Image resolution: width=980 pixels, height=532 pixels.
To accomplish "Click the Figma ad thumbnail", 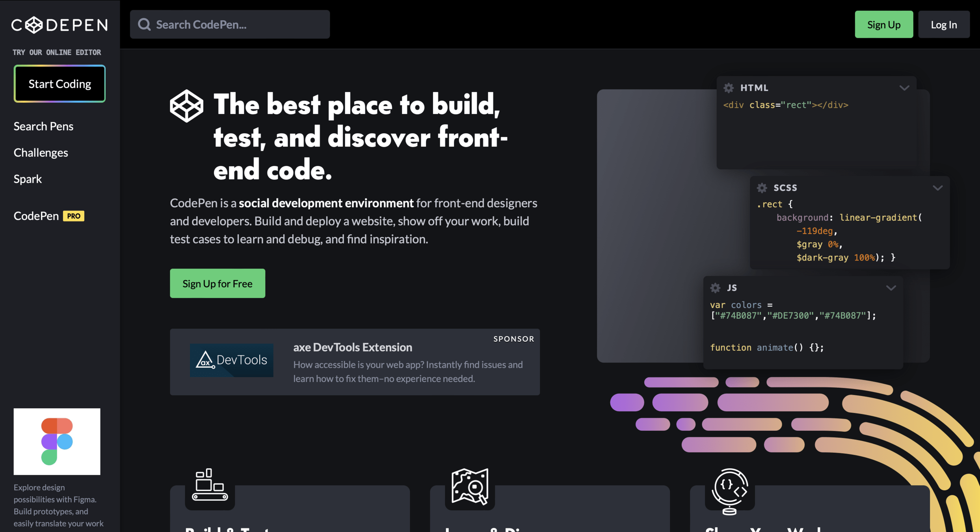I will coord(57,441).
